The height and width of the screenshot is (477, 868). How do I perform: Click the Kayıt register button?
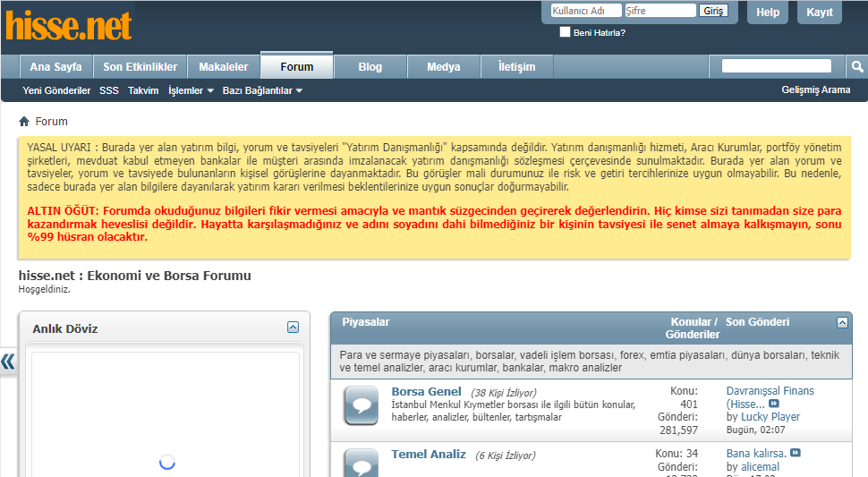point(820,13)
